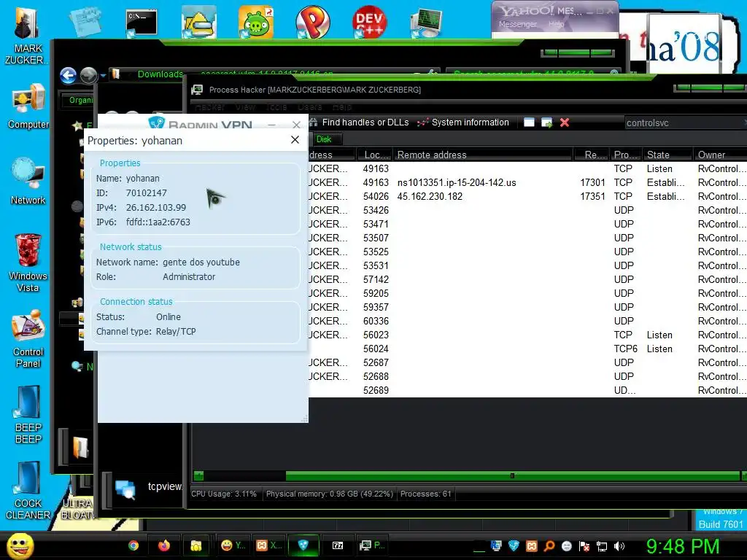Select the TCP6 Listen row with port 56024
The image size is (747, 560).
(x=528, y=349)
